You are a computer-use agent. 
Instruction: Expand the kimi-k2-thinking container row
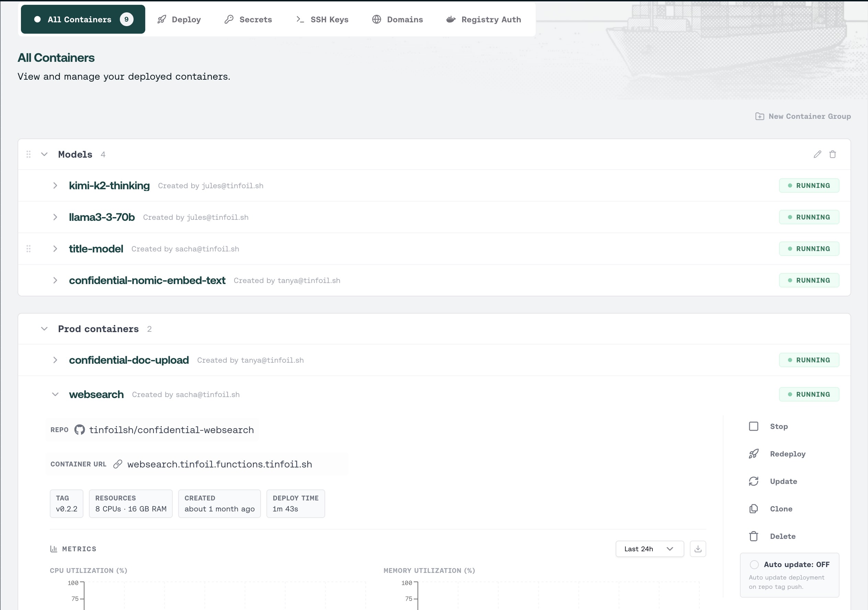click(x=55, y=186)
